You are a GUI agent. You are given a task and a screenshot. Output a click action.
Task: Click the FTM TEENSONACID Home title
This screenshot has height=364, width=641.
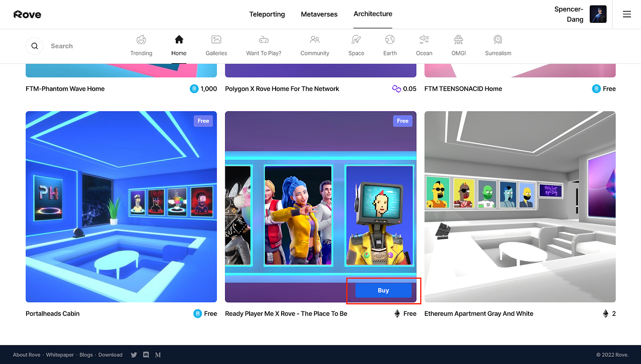coord(463,89)
